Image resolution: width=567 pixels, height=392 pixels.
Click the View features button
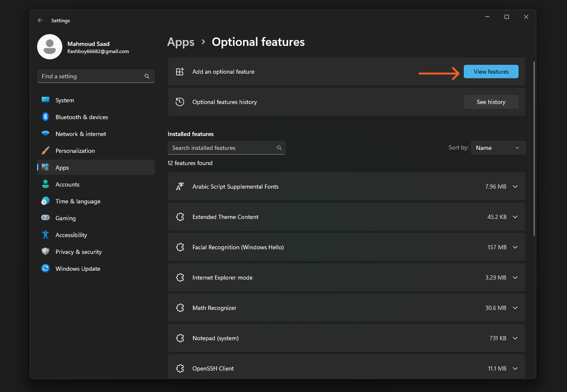tap(491, 72)
